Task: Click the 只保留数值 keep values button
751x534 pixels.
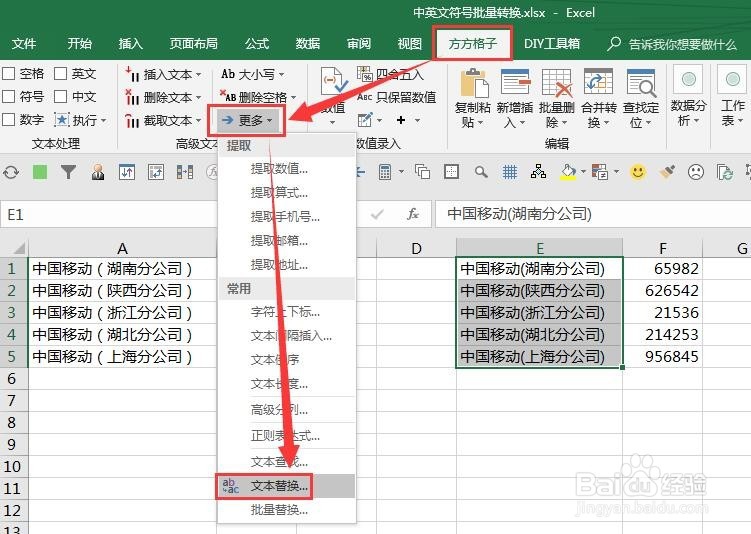Action: (x=397, y=97)
